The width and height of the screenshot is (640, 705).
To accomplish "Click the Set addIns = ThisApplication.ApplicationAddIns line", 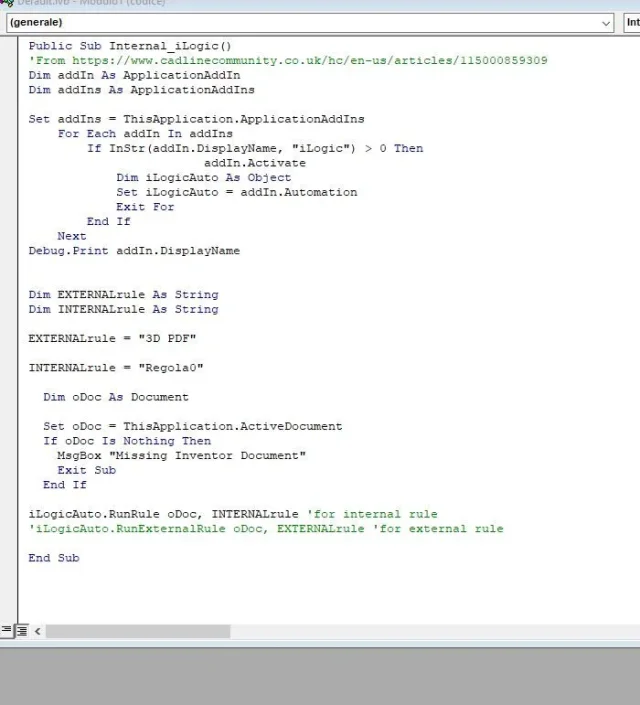I will pos(197,119).
